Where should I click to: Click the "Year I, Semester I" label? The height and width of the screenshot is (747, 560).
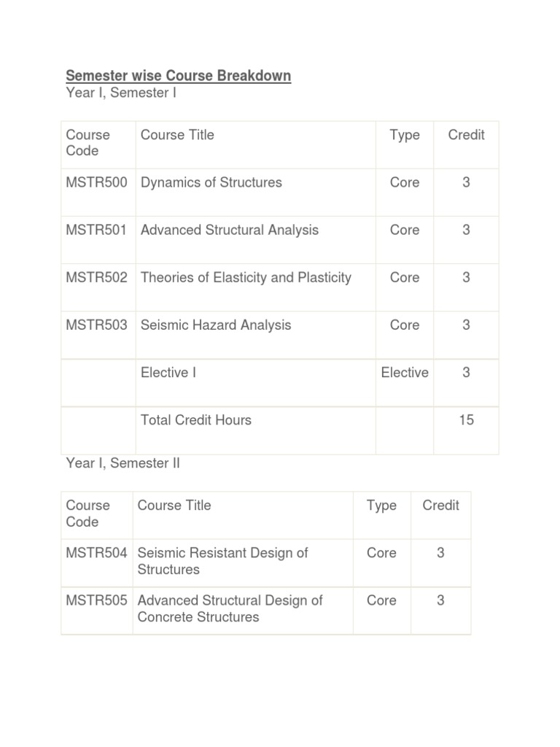coord(121,93)
